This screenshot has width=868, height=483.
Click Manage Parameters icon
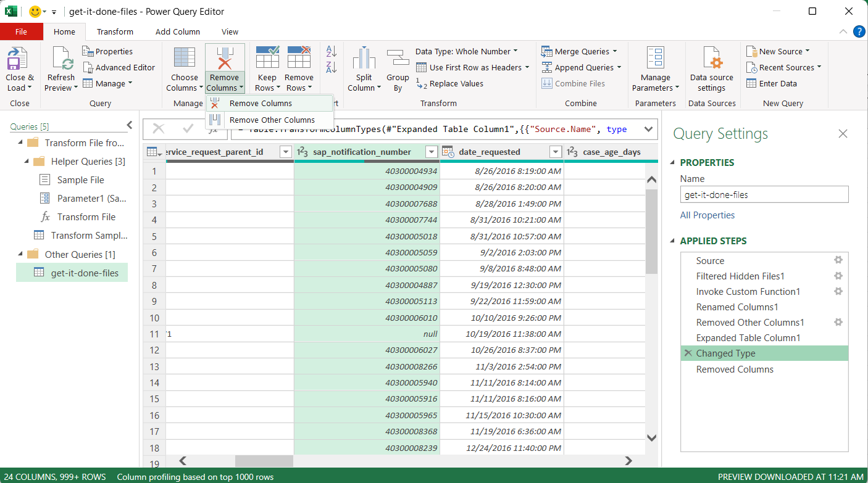tap(656, 59)
